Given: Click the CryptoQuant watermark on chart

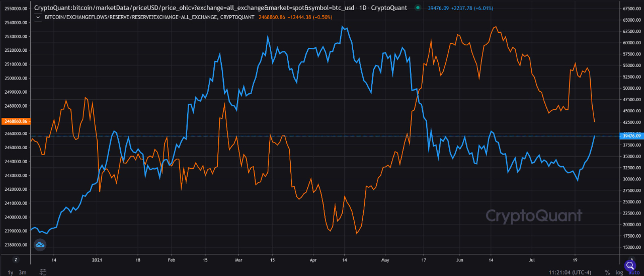Looking at the screenshot, I should point(534,216).
